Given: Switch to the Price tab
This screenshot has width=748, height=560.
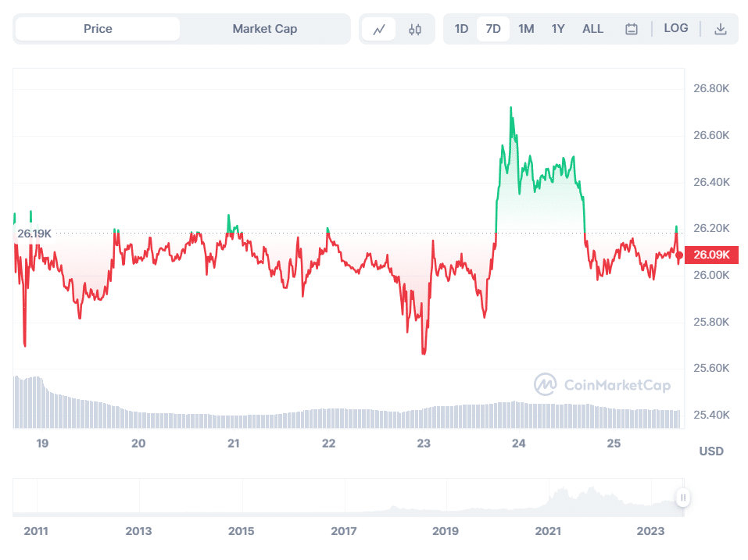Looking at the screenshot, I should (x=98, y=29).
